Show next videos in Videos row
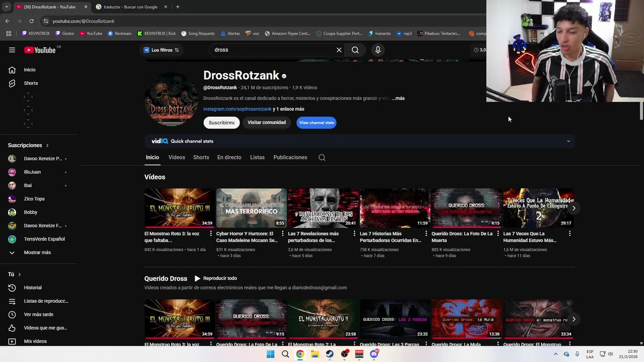 [574, 208]
